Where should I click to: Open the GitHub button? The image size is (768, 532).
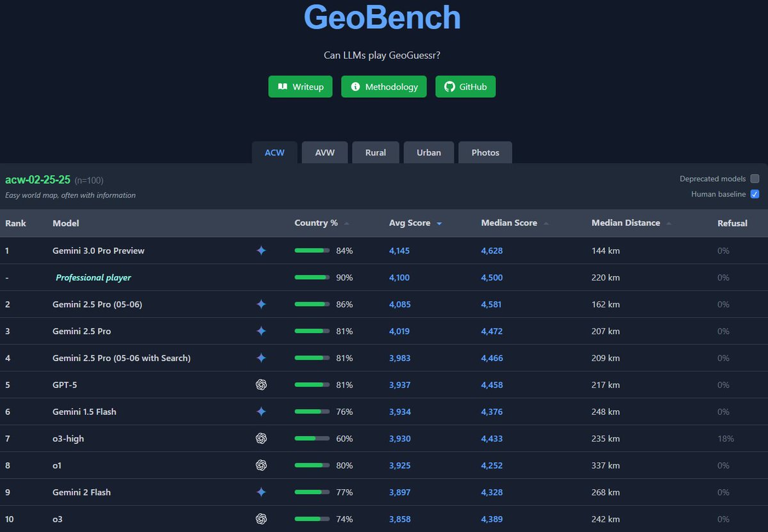tap(465, 86)
